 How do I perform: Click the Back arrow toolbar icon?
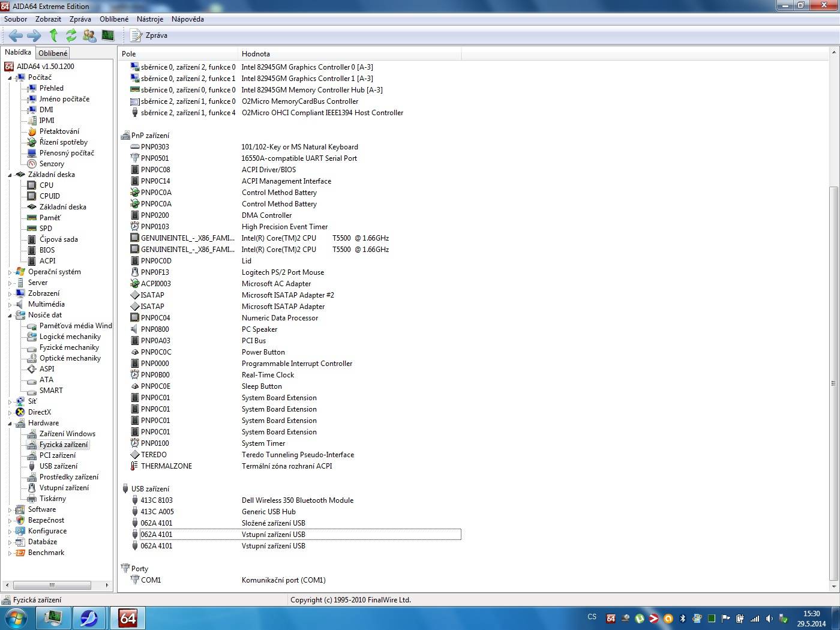coord(16,35)
